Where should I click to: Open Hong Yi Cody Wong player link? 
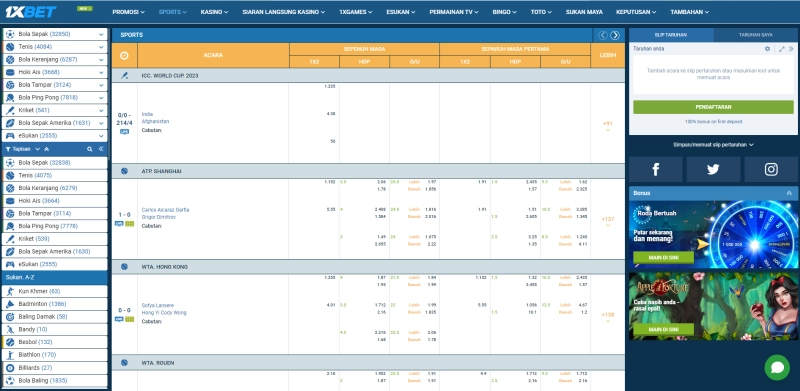click(164, 312)
